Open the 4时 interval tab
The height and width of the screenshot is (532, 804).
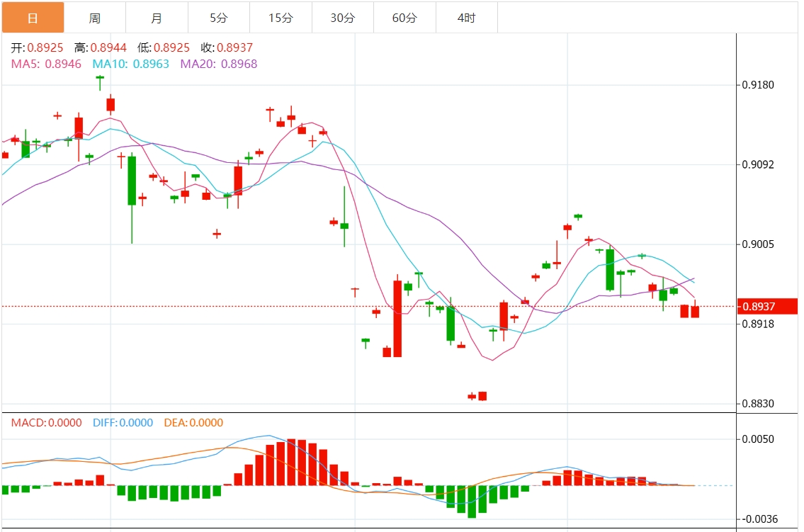coord(467,18)
